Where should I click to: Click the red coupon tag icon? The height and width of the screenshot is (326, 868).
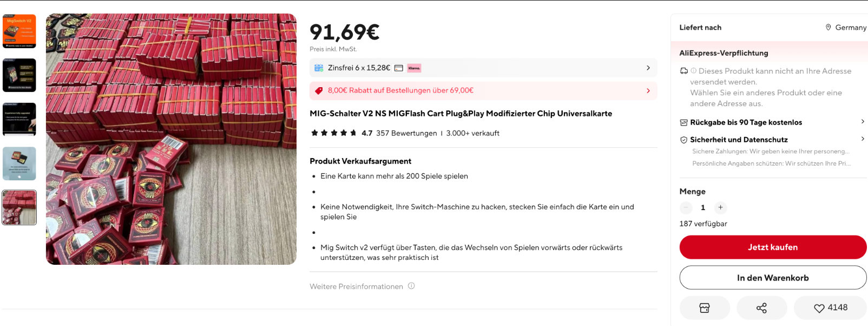click(319, 90)
